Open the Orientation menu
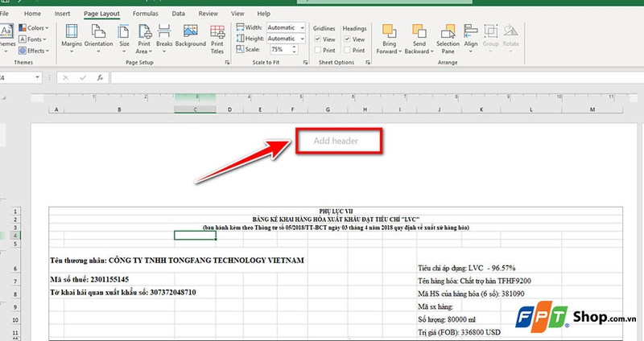This screenshot has width=644, height=341. point(98,39)
